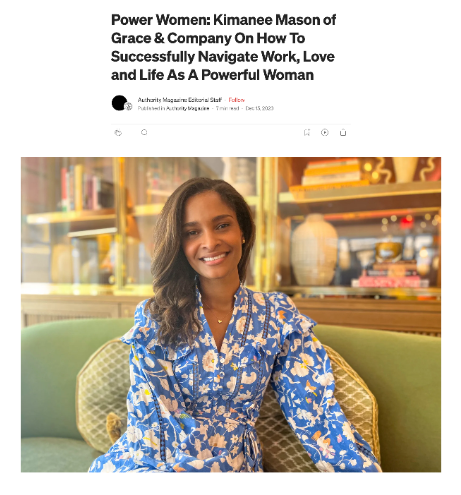This screenshot has width=461, height=495.
Task: Click the Dec 15, 2023 publish date
Action: pos(259,108)
